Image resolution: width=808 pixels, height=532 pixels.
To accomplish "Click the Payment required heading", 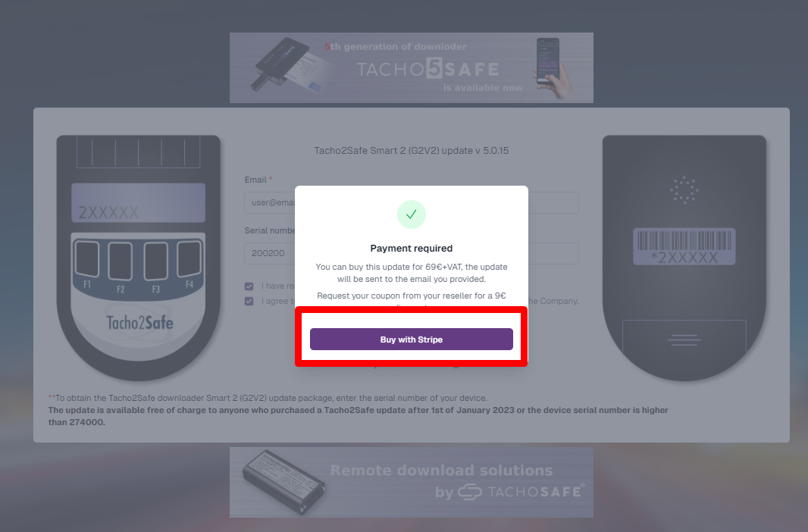I will point(412,249).
